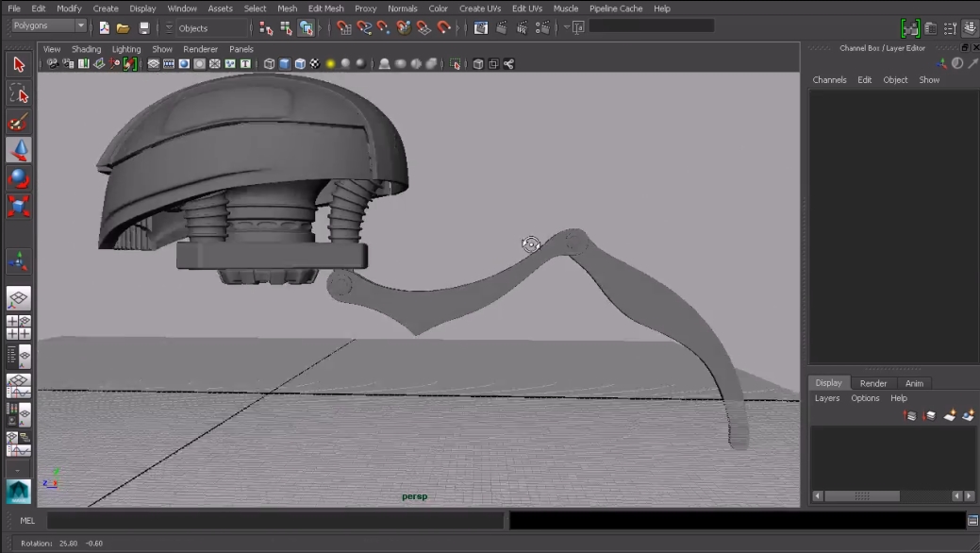Select the Rotate tool in toolbox

(x=19, y=178)
